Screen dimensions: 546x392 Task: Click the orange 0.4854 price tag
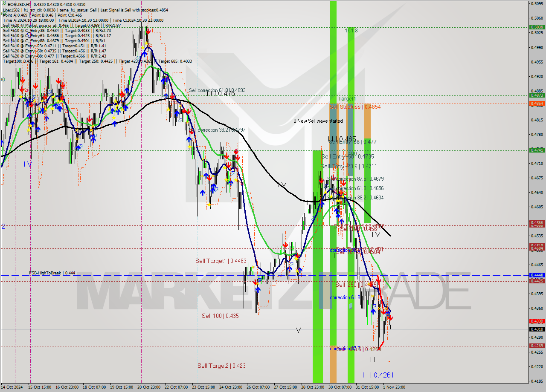pos(537,104)
